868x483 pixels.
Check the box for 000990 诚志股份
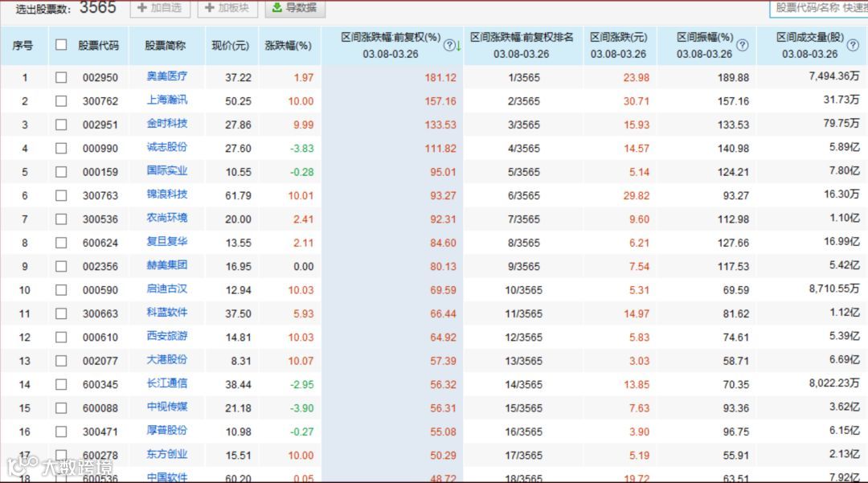(61, 148)
